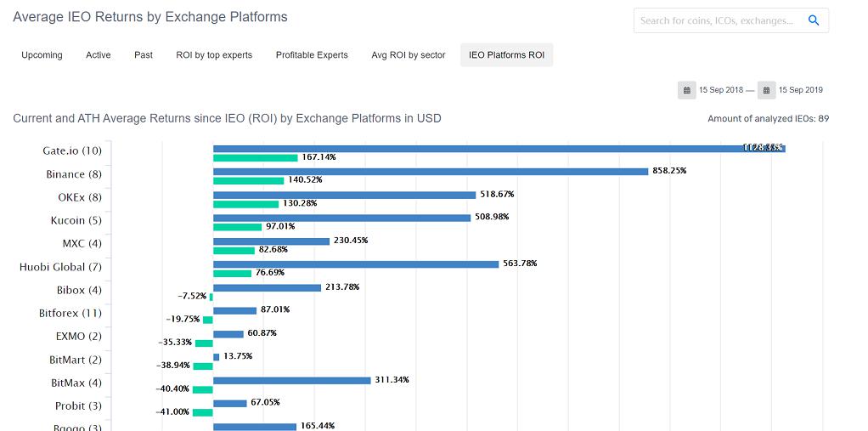
Task: Click Gate.io green bar showing 167.14%
Action: (255, 158)
